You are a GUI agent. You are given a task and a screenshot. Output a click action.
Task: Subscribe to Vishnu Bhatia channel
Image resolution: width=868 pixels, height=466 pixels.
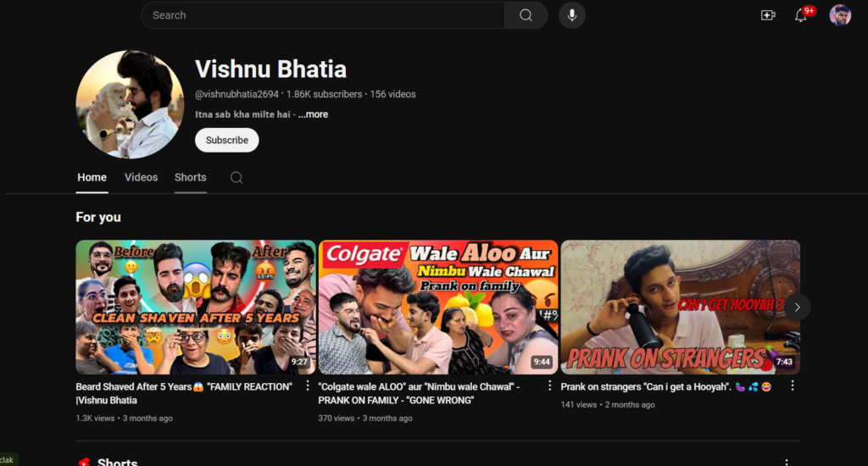tap(226, 140)
